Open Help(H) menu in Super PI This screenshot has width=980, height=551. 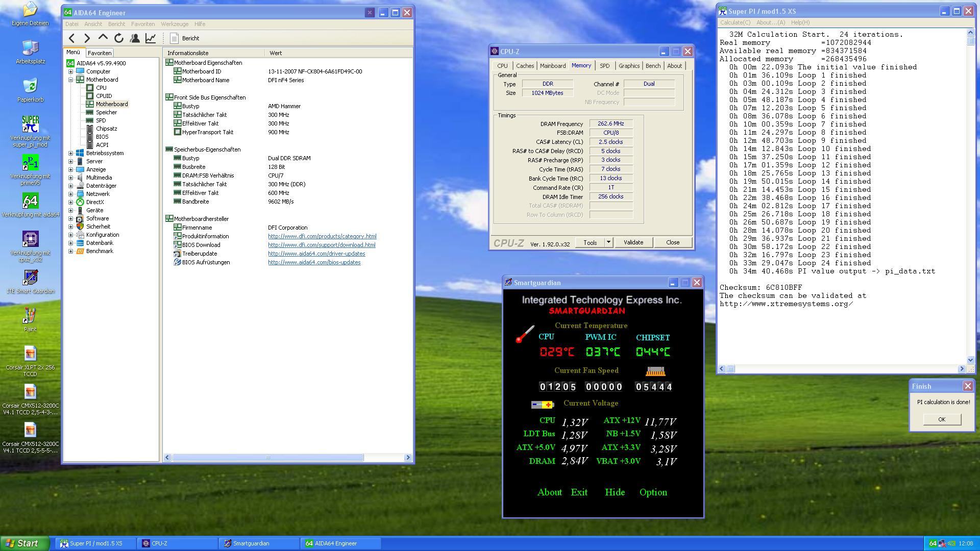coord(800,22)
